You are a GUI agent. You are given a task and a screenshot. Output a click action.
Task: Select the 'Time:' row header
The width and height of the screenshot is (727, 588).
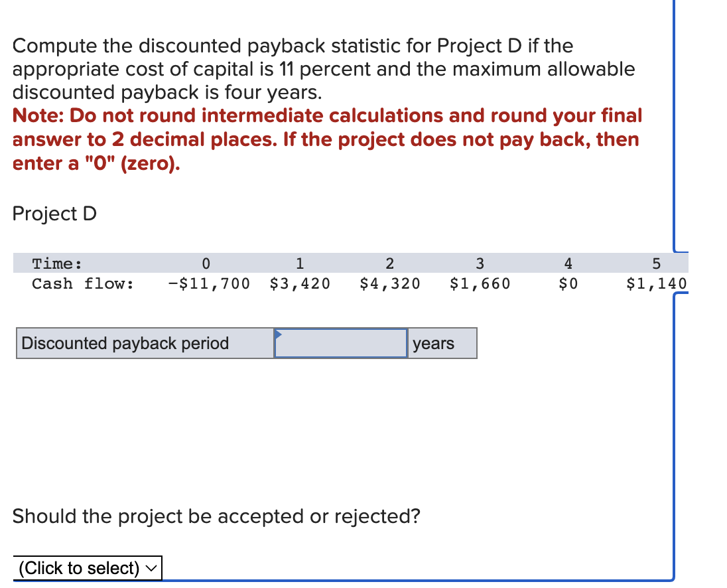56,263
